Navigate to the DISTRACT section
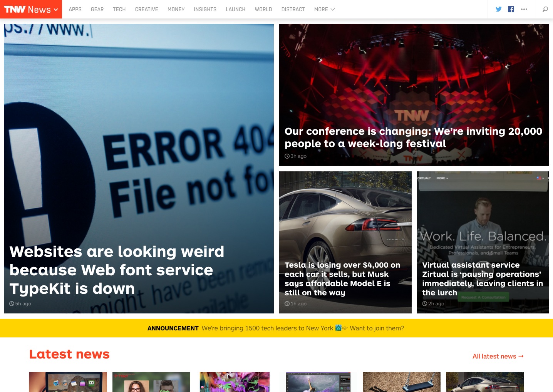 [293, 9]
